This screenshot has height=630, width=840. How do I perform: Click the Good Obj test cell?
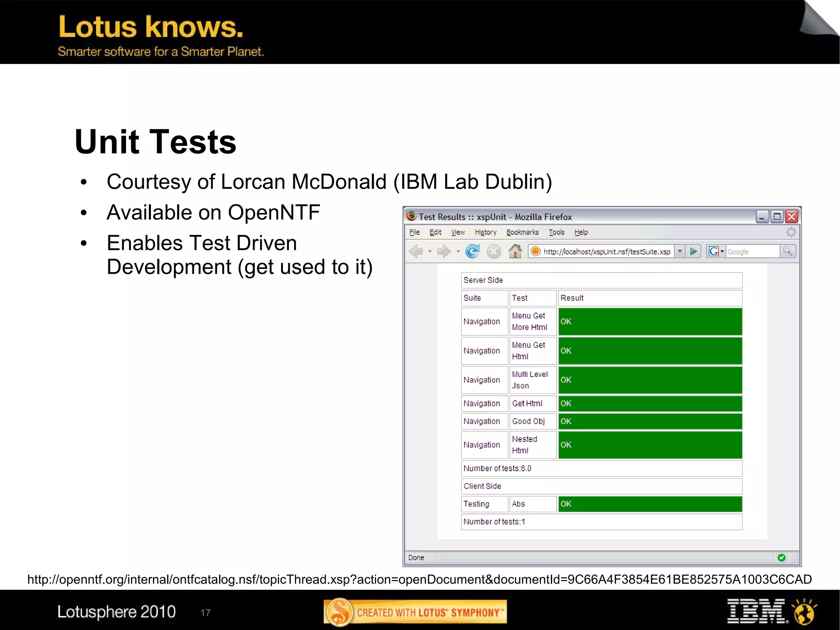tap(533, 421)
